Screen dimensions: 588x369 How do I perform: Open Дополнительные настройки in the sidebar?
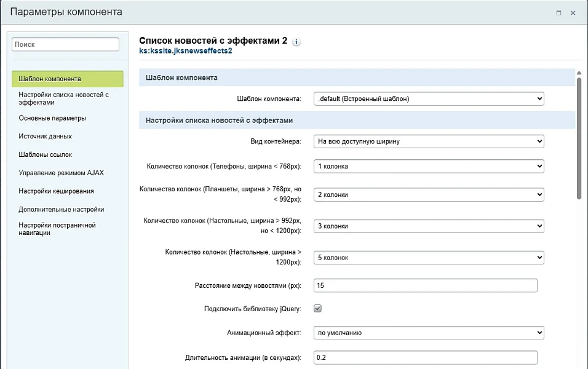(61, 209)
